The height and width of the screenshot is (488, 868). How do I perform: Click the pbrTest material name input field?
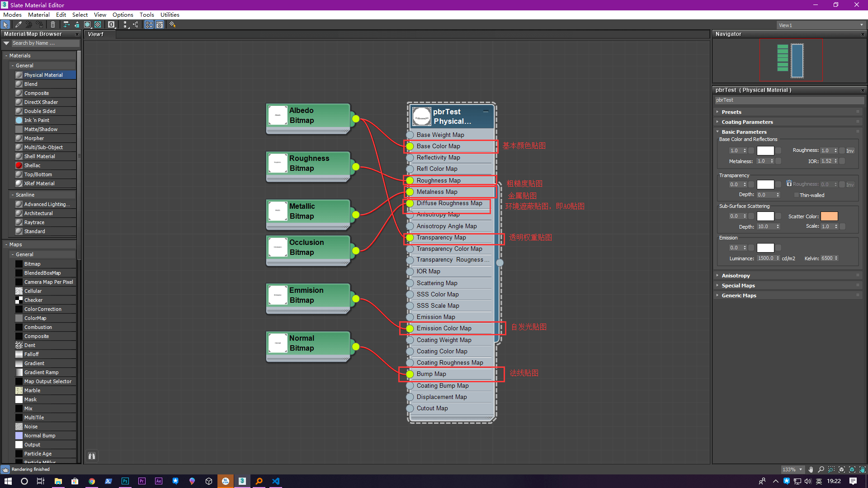click(x=786, y=99)
